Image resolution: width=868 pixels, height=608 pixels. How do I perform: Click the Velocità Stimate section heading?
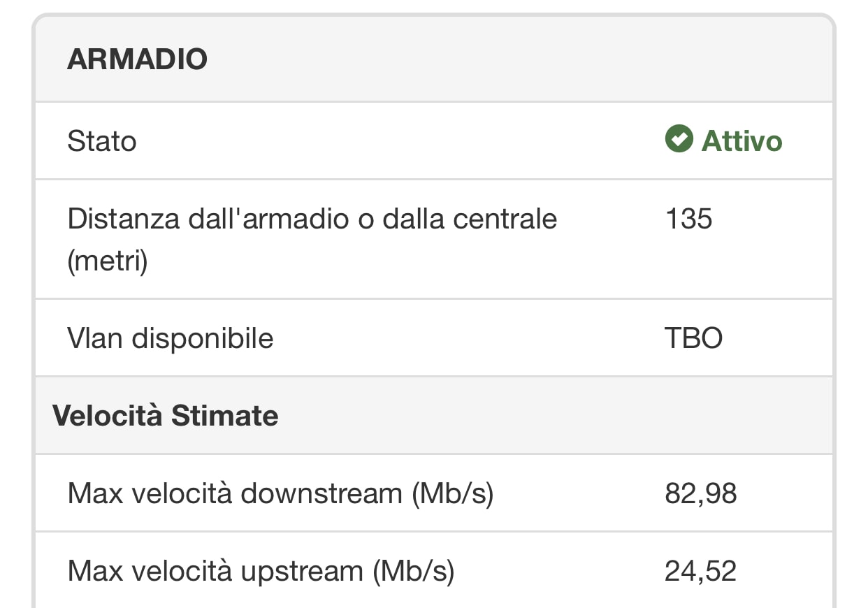[166, 416]
